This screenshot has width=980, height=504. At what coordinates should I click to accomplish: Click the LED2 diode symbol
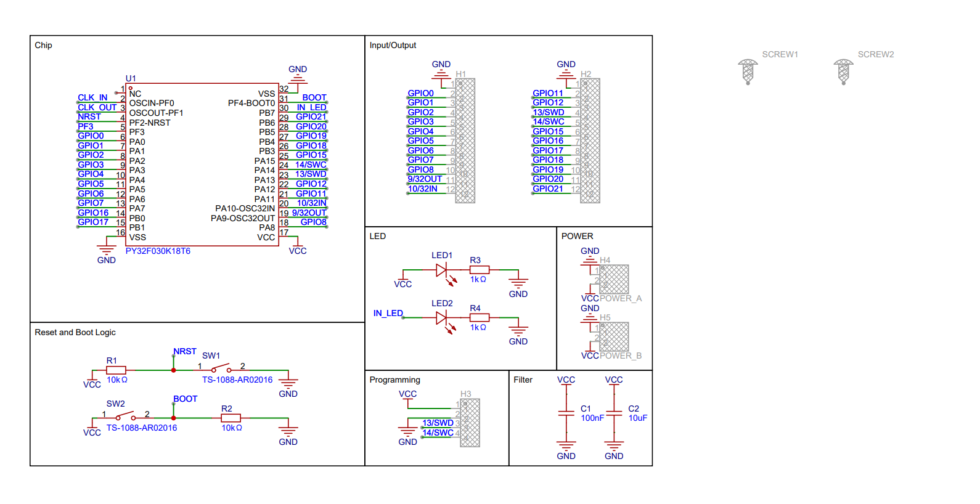[x=446, y=321]
